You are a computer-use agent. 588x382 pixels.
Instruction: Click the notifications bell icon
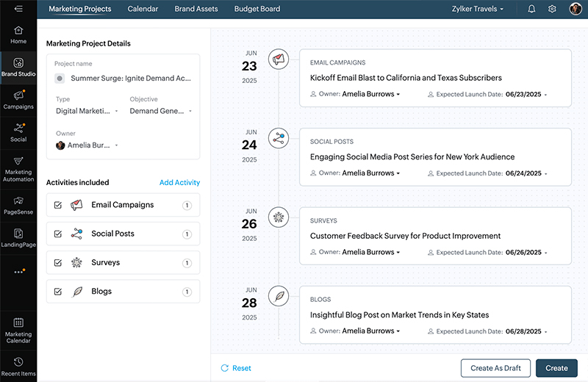point(531,10)
